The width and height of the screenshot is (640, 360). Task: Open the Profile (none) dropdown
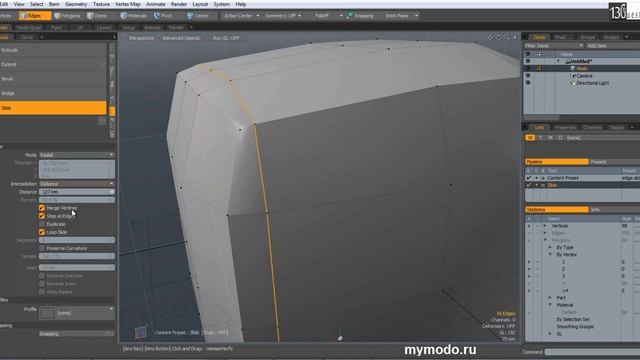(x=77, y=313)
